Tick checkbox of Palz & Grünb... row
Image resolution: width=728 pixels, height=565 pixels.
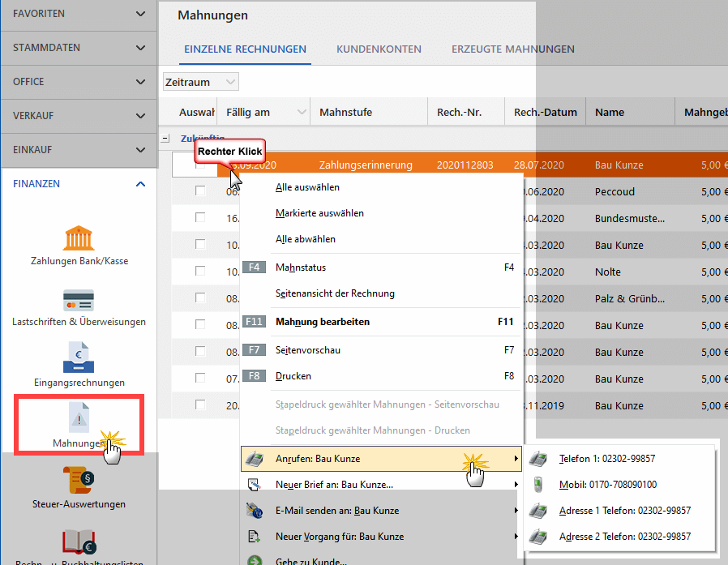tap(200, 297)
